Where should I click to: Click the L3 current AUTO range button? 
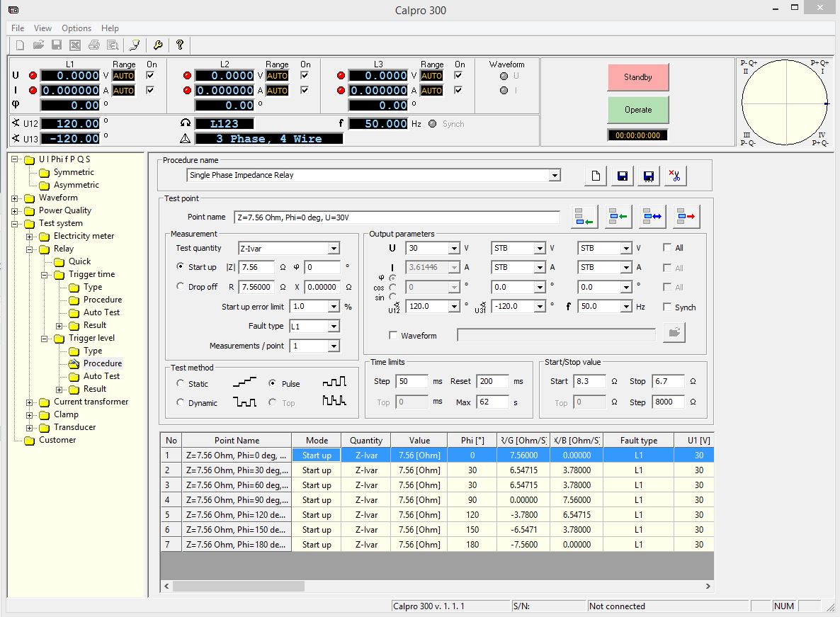click(x=431, y=91)
